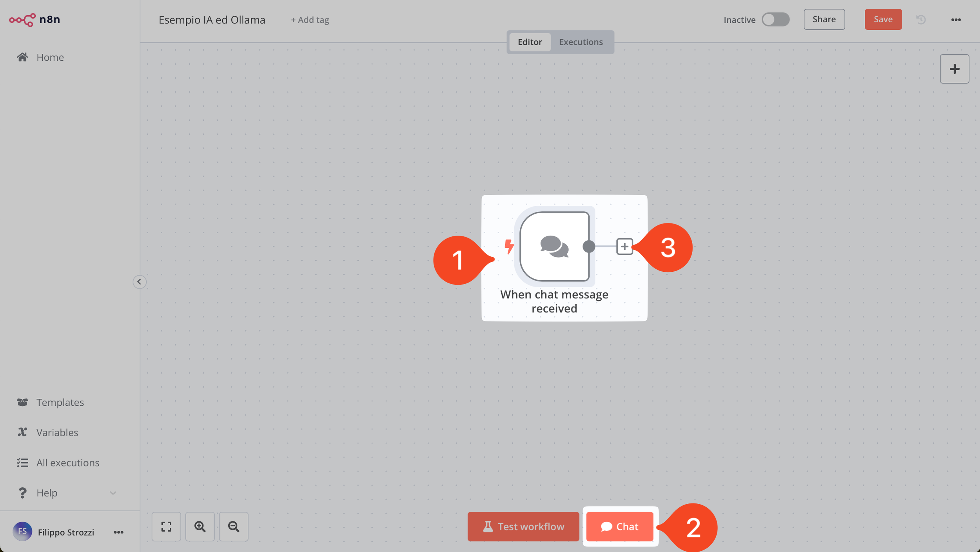The height and width of the screenshot is (552, 980).
Task: Add a node after the chat trigger
Action: pyautogui.click(x=624, y=247)
